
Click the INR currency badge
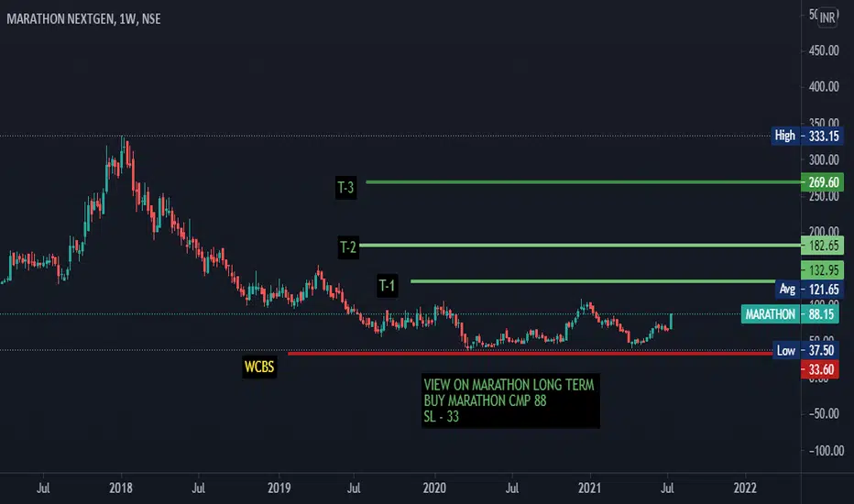pos(827,17)
